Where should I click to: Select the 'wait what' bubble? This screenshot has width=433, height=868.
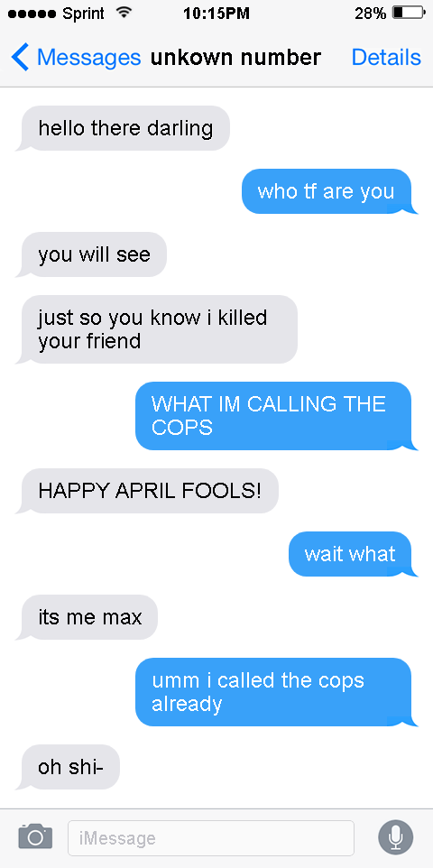click(353, 554)
